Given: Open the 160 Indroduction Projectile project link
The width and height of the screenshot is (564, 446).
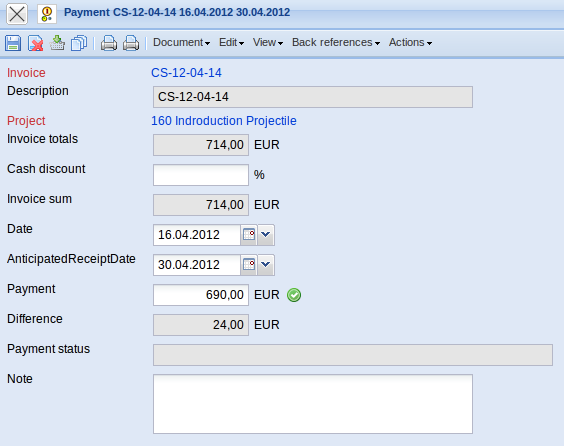Looking at the screenshot, I should click(x=224, y=121).
